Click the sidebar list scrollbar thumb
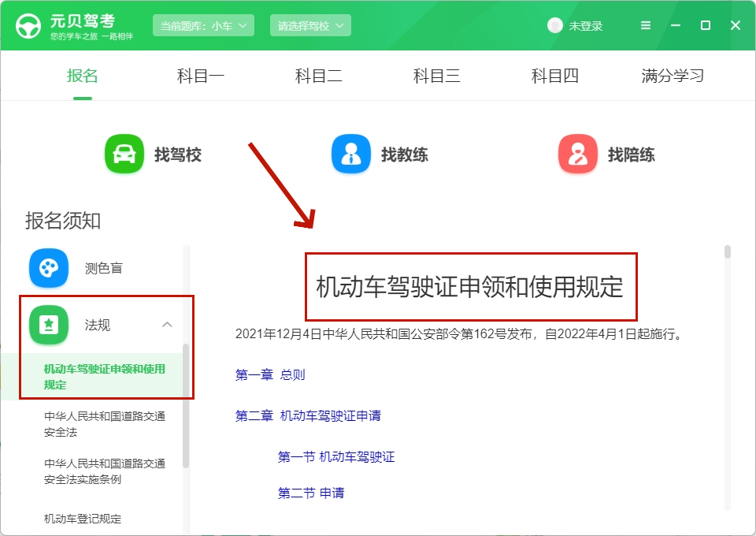This screenshot has height=536, width=756. [186, 406]
